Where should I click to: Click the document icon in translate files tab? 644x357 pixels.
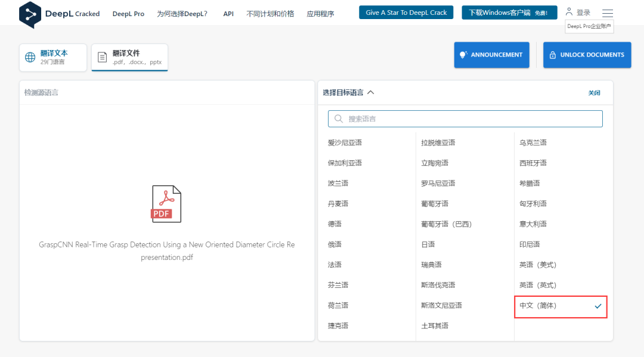103,57
